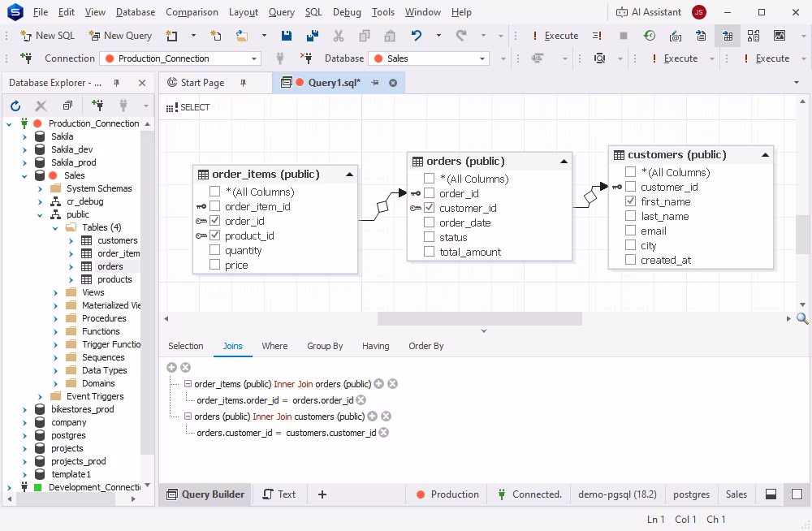Uncheck first_name in customers table
The width and height of the screenshot is (812, 531).
[631, 201]
